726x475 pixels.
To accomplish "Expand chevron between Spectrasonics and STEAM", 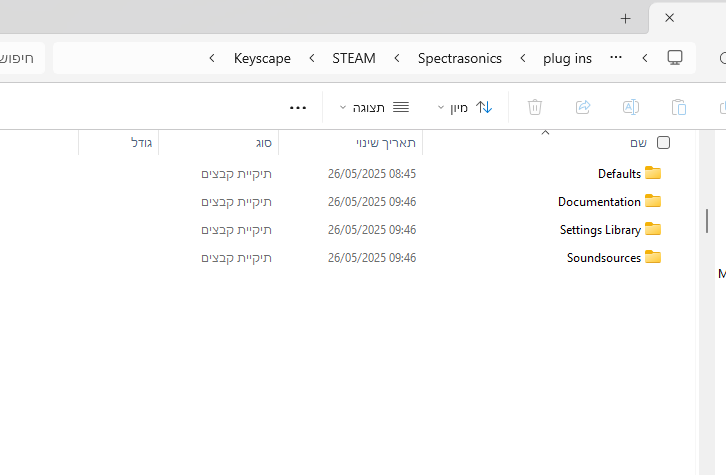I will point(397,58).
